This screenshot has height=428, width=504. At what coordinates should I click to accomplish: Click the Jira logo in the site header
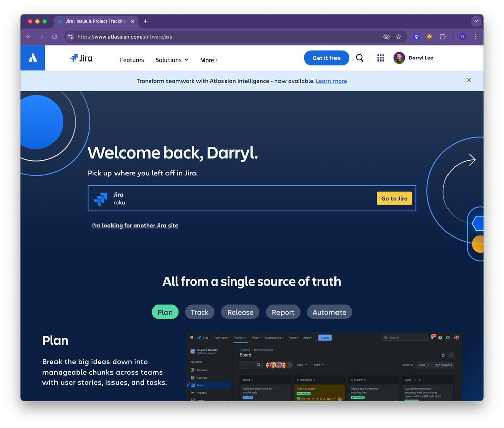tap(81, 58)
